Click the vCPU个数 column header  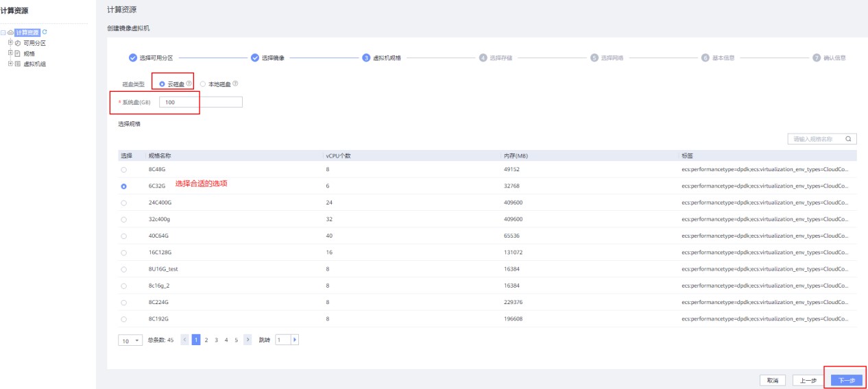[x=338, y=156]
